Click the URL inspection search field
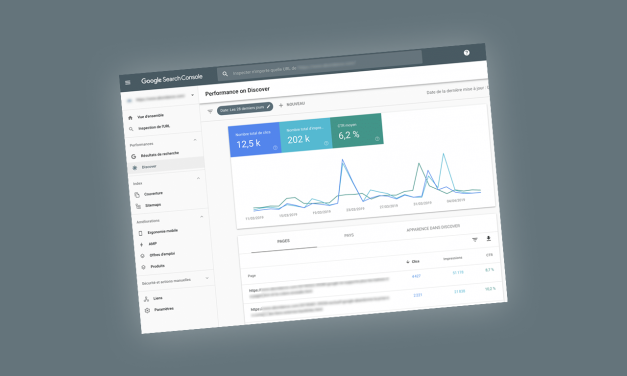Viewport: 627px width, 376px height. click(320, 66)
